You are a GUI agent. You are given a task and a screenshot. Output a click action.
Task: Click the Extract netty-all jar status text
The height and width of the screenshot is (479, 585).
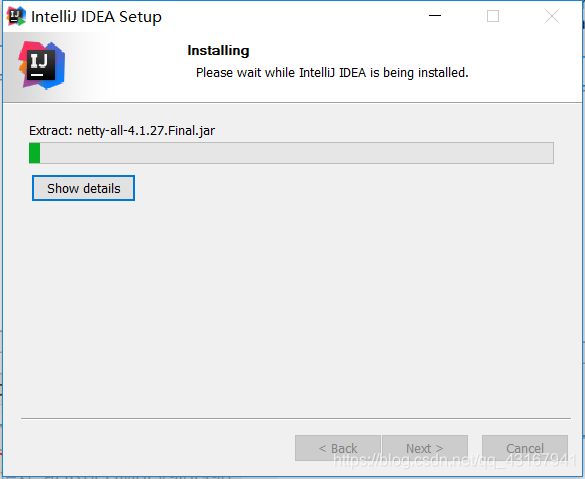pos(122,131)
